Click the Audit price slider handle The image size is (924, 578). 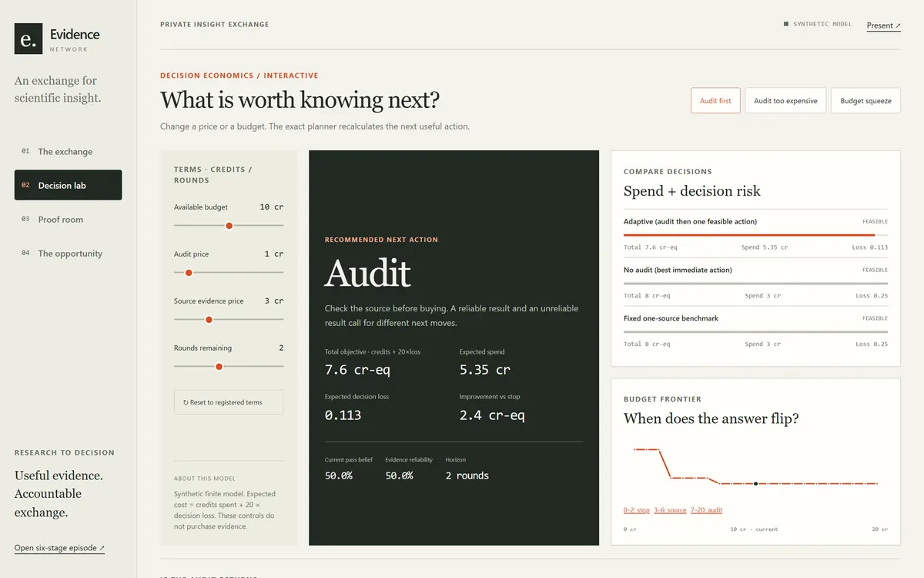[x=189, y=273]
